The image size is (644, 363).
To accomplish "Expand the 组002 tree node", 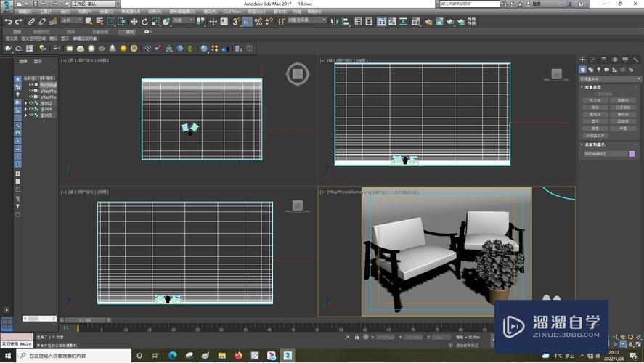I will pos(25,103).
